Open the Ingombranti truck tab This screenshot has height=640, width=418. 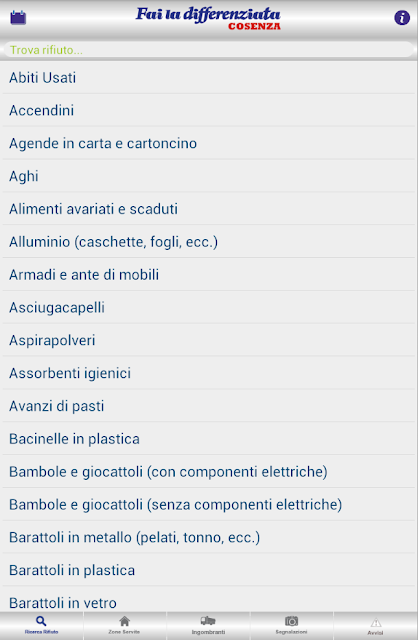208,625
